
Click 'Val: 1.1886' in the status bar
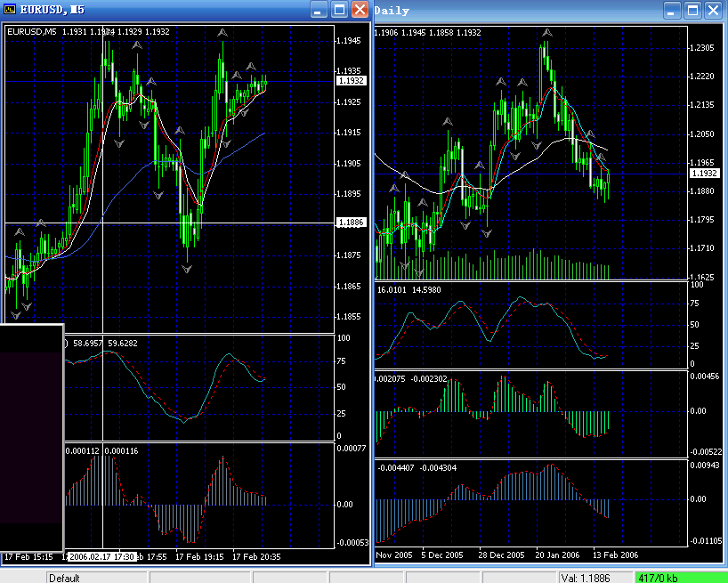pyautogui.click(x=586, y=578)
